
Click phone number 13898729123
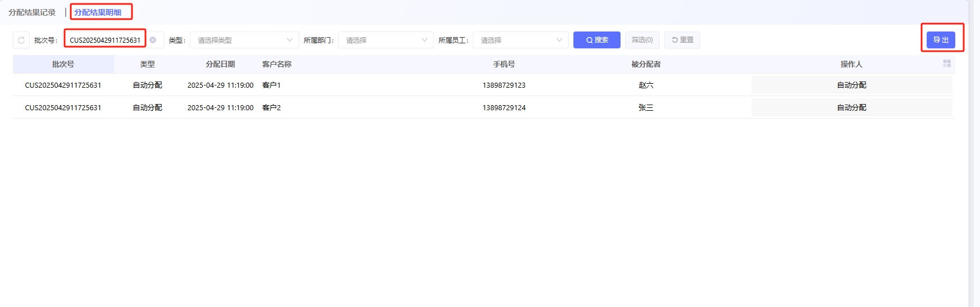click(x=504, y=85)
